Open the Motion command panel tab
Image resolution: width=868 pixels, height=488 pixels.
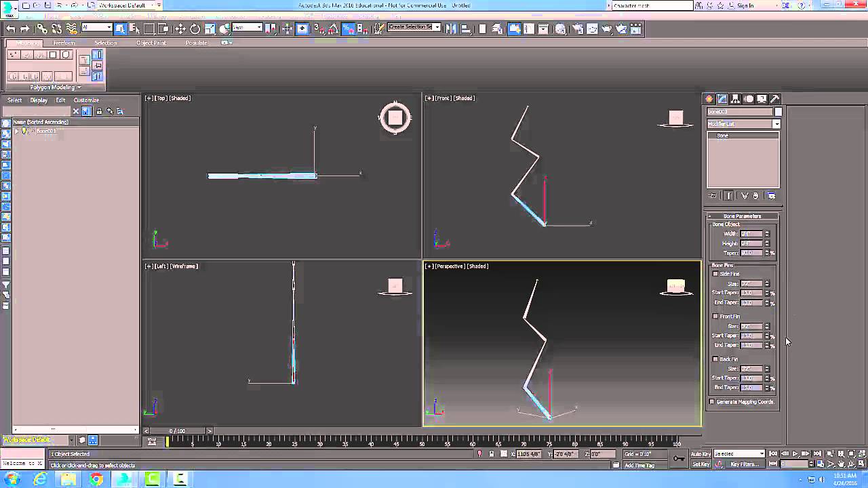coord(749,99)
